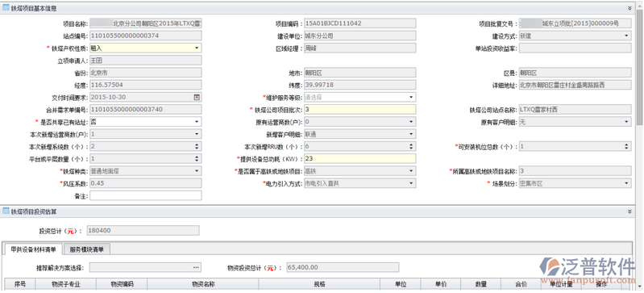Collapse the 铁塔项目投资估算 panel
The image size is (644, 293).
629,211
